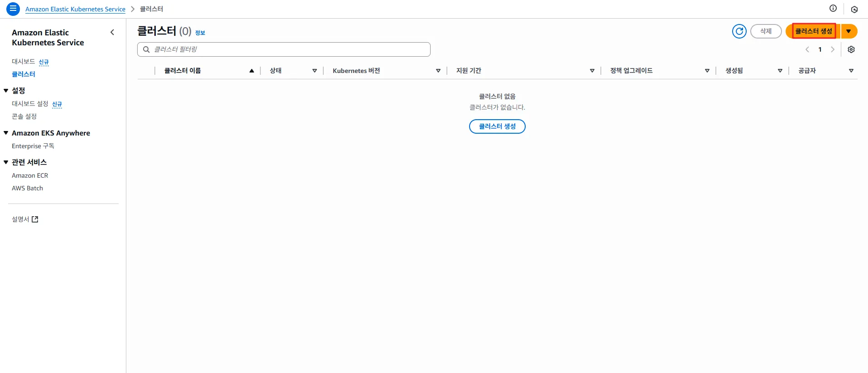The image size is (868, 373).
Task: Open the 정보 link beside 클러스터 heading
Action: [200, 33]
